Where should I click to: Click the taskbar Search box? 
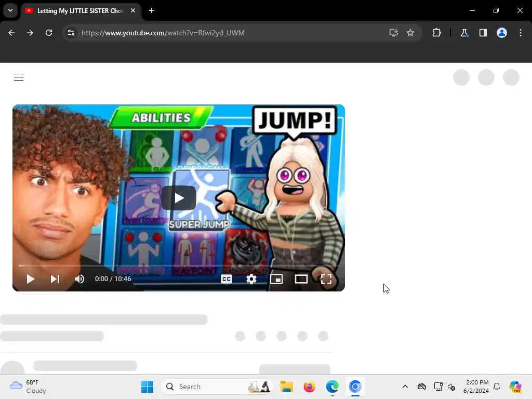(217, 387)
